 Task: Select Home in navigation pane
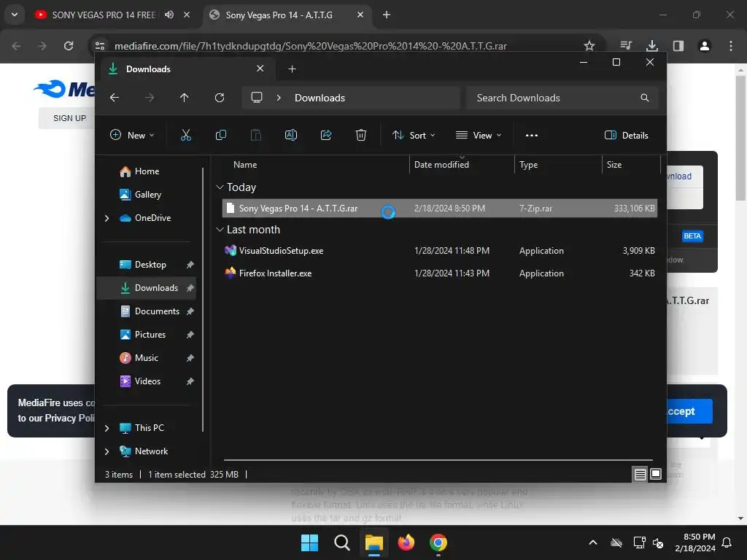pos(147,171)
